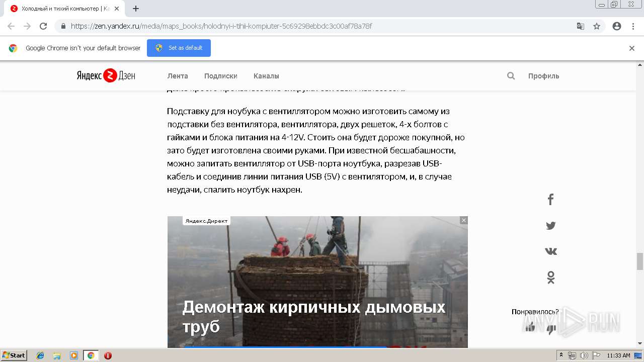
Task: Share article on VK
Action: click(551, 251)
